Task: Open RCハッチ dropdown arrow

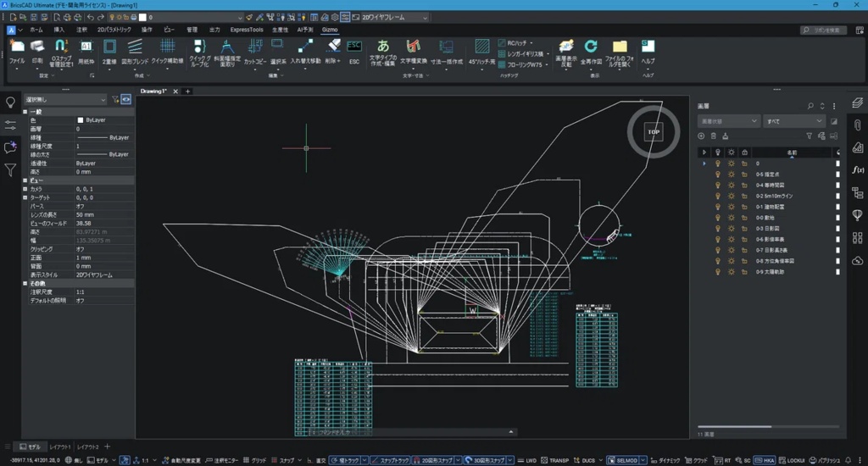Action: click(532, 43)
